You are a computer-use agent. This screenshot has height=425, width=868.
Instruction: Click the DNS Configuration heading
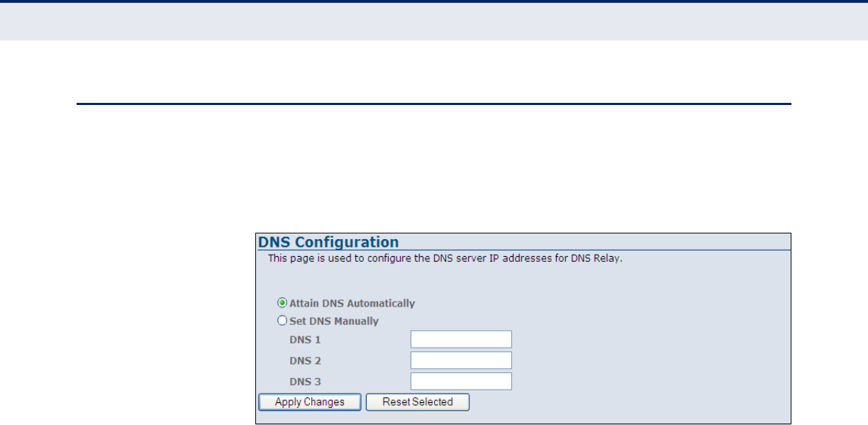[x=328, y=242]
